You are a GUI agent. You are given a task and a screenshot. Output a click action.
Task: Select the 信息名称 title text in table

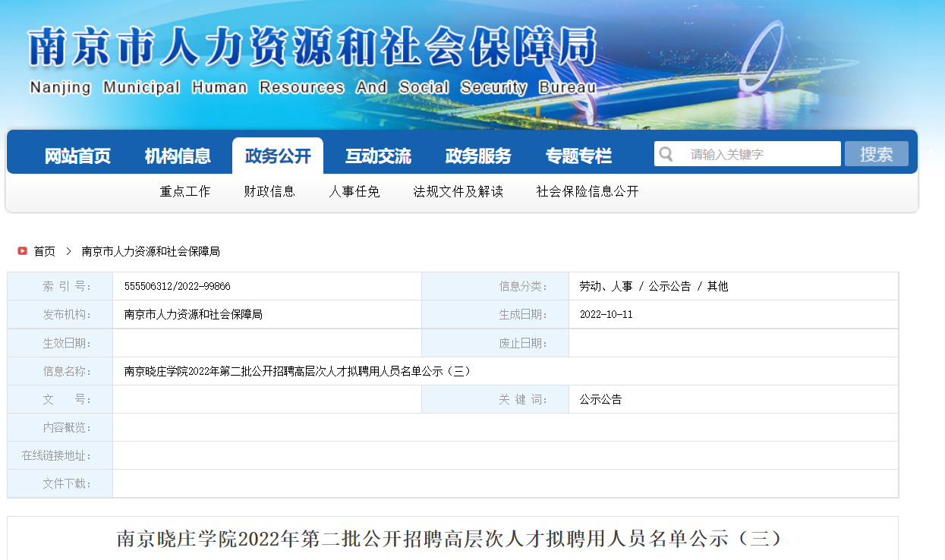coord(298,371)
